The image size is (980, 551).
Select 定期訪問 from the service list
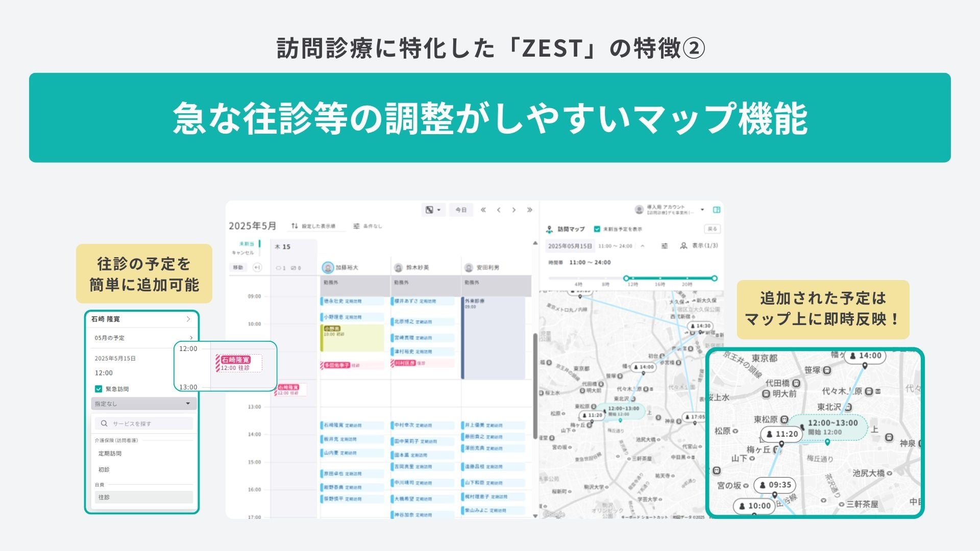pos(110,453)
